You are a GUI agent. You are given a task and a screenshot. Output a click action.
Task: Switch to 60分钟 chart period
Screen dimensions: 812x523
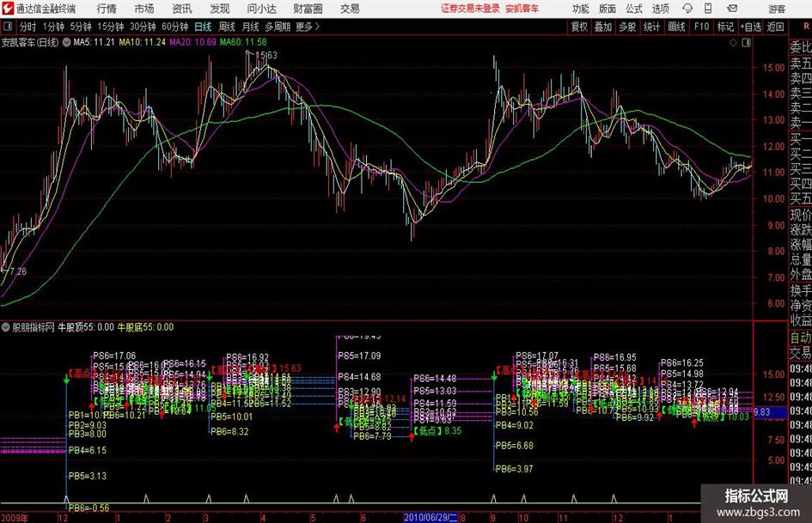coord(174,27)
